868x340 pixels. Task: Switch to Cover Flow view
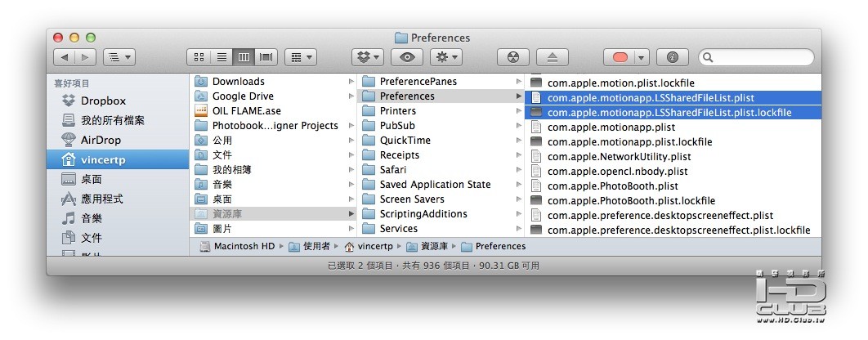point(266,57)
